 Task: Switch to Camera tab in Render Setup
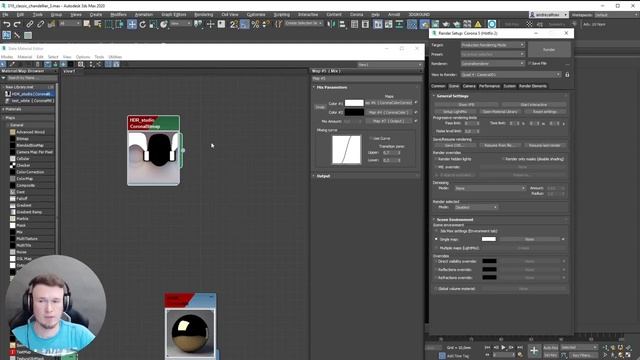tap(469, 86)
